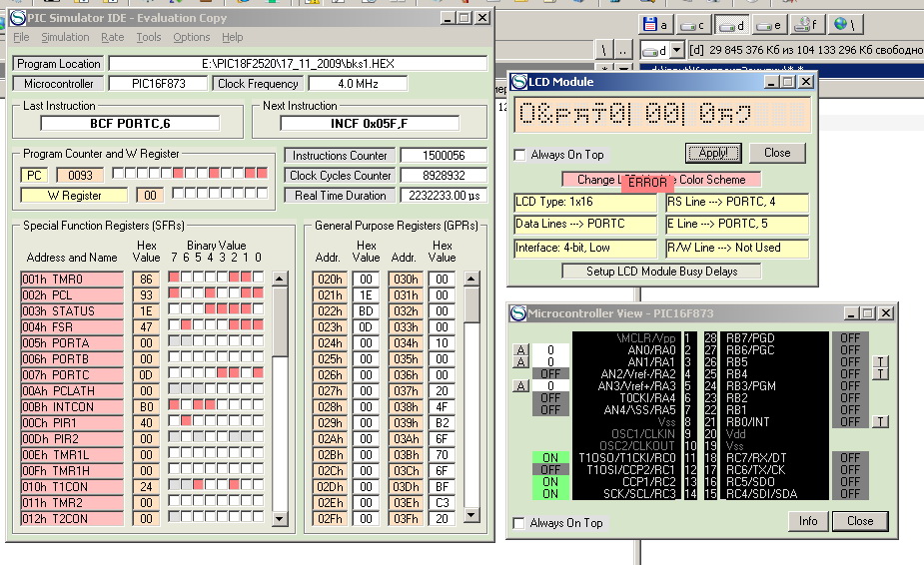Click the SFR list scroll-down arrow
The width and height of the screenshot is (924, 565).
(x=280, y=519)
